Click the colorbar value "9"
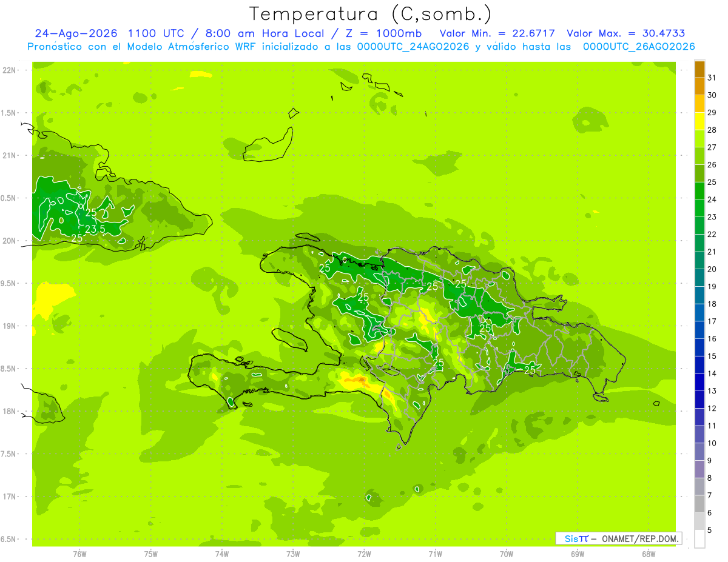This screenshot has width=728, height=562. 709,461
